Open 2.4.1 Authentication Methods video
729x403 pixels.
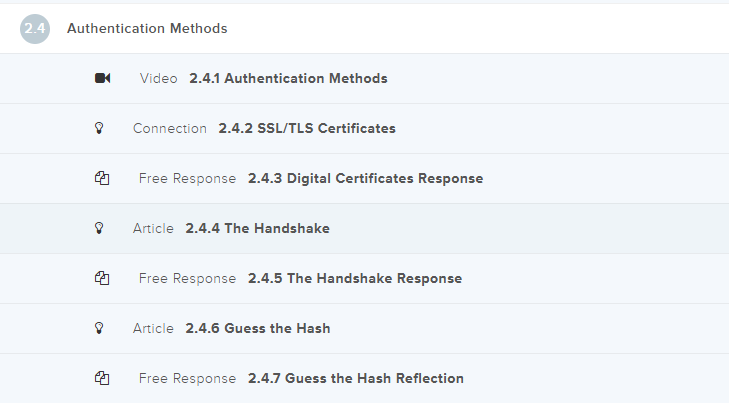click(x=288, y=78)
